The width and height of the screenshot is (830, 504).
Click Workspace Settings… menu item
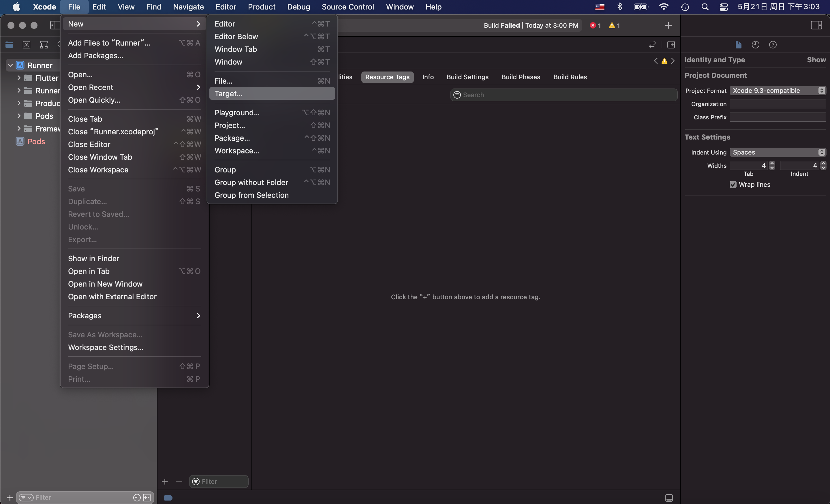(134, 347)
